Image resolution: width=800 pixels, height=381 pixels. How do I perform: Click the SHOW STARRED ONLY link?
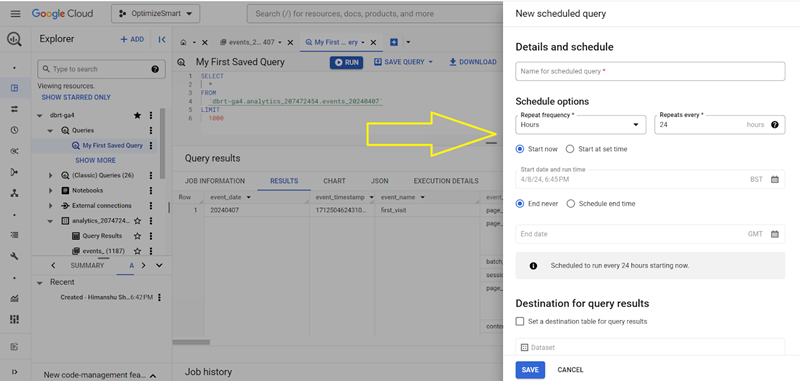[x=76, y=97]
